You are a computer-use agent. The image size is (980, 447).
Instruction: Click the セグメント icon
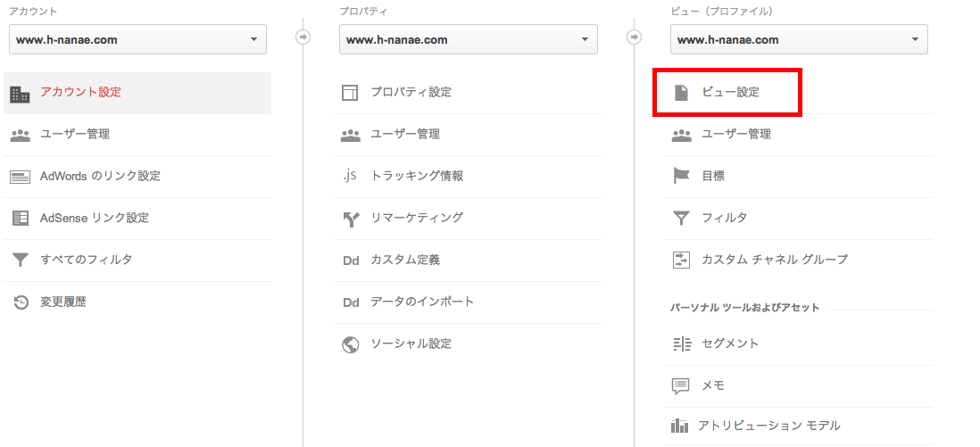681,344
